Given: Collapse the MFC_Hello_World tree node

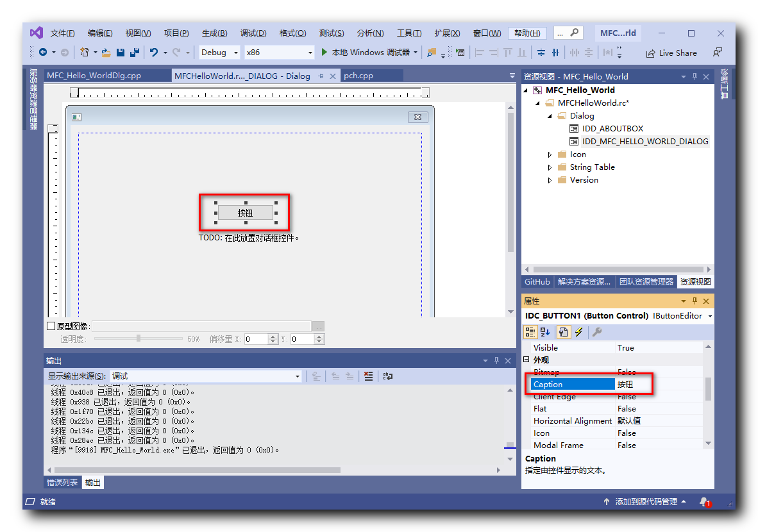Looking at the screenshot, I should (525, 90).
